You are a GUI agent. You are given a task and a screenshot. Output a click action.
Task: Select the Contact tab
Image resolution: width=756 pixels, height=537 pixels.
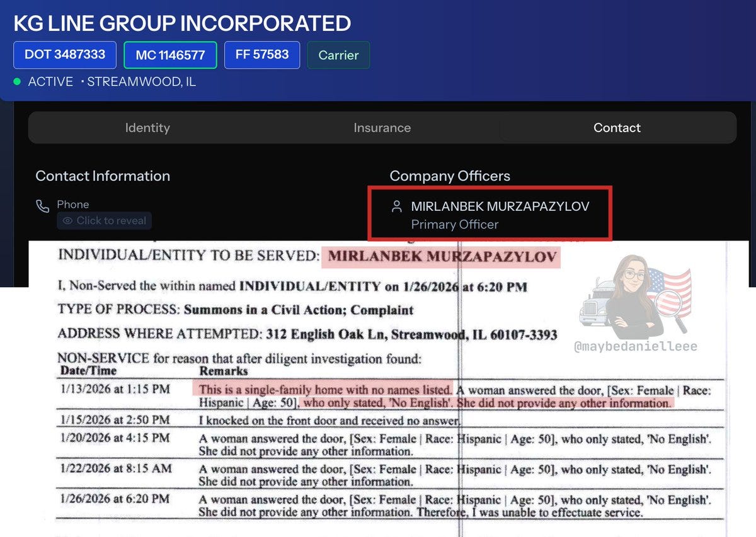click(x=617, y=128)
